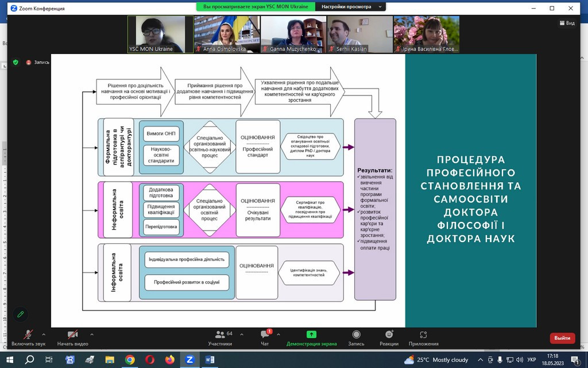
Task: Open Microsoft Word from the taskbar
Action: [208, 360]
